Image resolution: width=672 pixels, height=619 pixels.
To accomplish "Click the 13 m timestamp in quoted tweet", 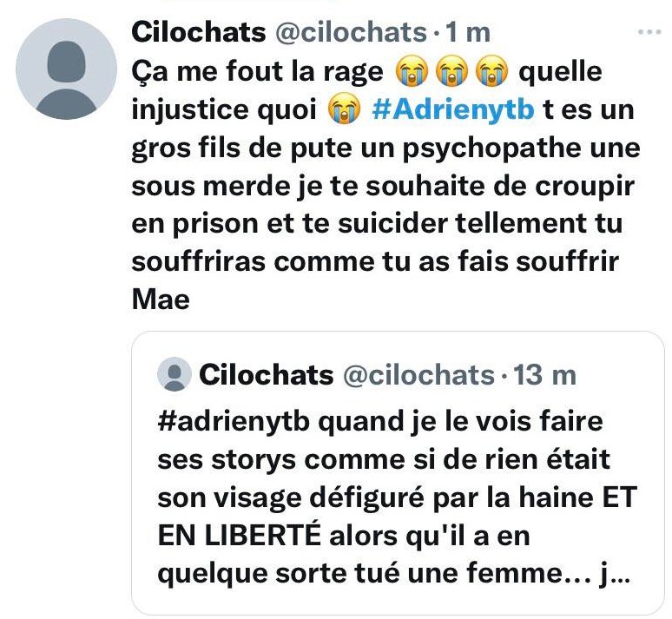I will (544, 375).
